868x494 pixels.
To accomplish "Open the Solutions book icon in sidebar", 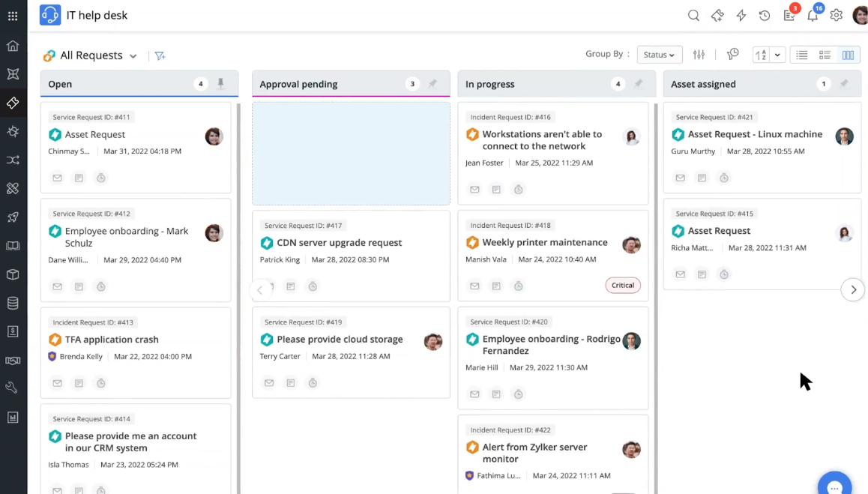I will click(x=13, y=245).
